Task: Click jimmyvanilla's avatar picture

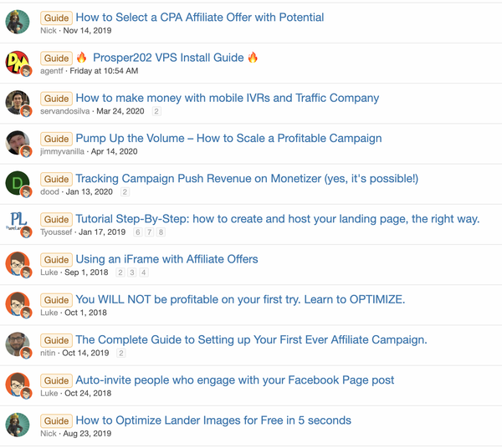Action: [x=18, y=143]
